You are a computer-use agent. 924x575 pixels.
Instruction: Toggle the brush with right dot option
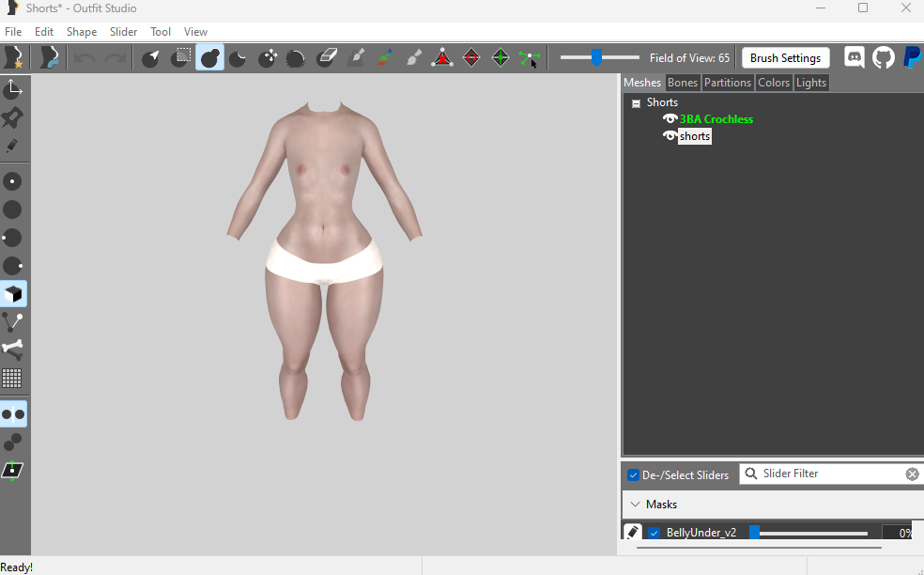tap(12, 266)
